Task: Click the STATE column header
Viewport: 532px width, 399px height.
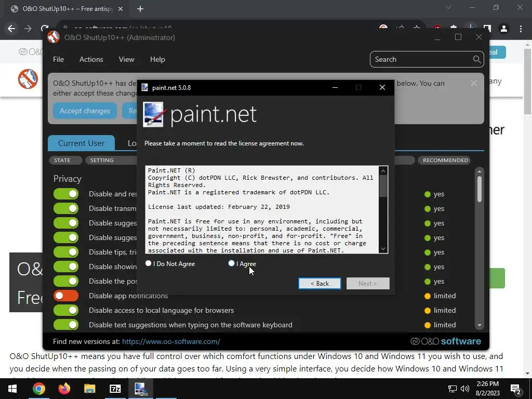Action: click(x=65, y=160)
